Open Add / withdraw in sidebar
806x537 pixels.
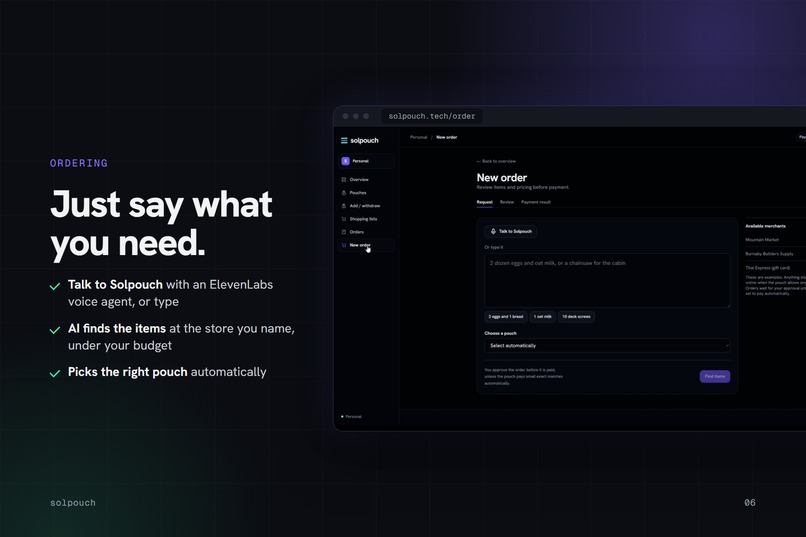click(x=365, y=206)
